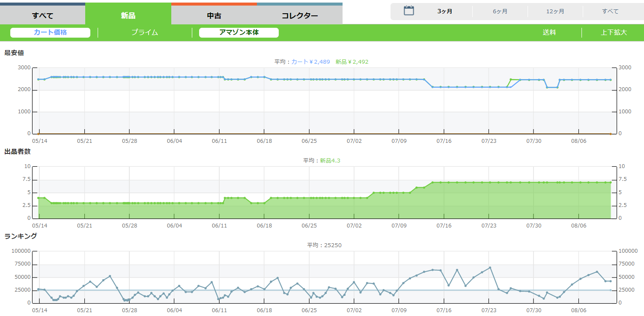Open the 中古 tab
The width and height of the screenshot is (644, 316).
pos(214,16)
